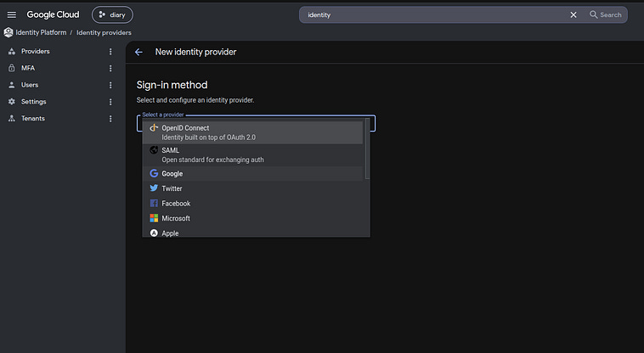Screen dimensions: 644x353
Task: Click the SAML logo icon
Action: (x=154, y=150)
